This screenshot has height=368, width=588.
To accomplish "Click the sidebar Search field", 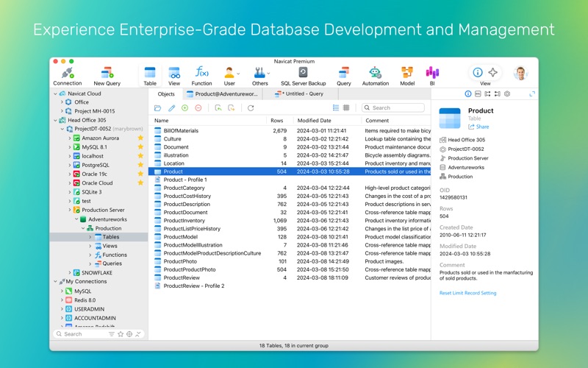I will (x=81, y=334).
